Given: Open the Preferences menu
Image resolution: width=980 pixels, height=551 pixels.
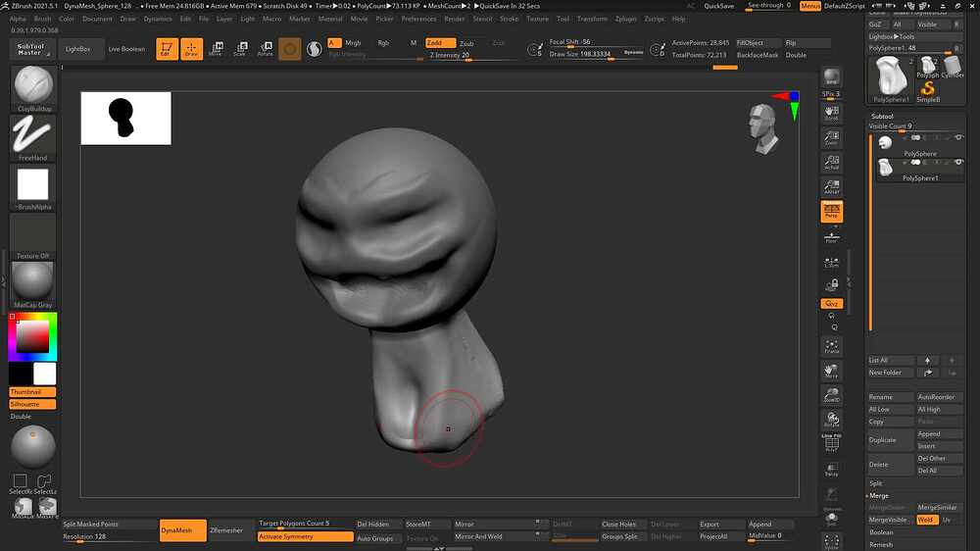Looking at the screenshot, I should 418,19.
